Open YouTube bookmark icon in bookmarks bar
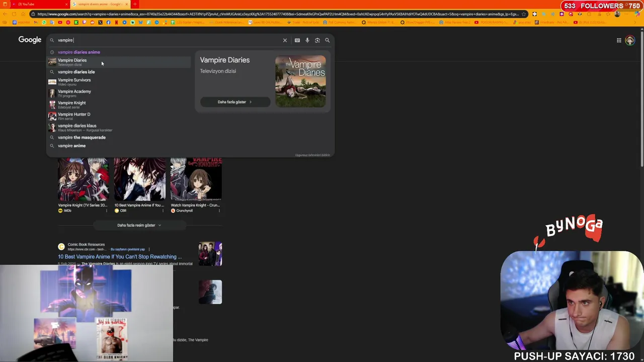 coord(60,22)
